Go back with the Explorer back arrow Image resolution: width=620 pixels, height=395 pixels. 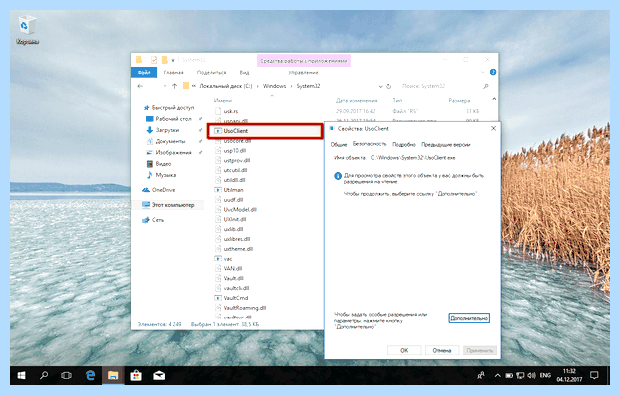(140, 86)
